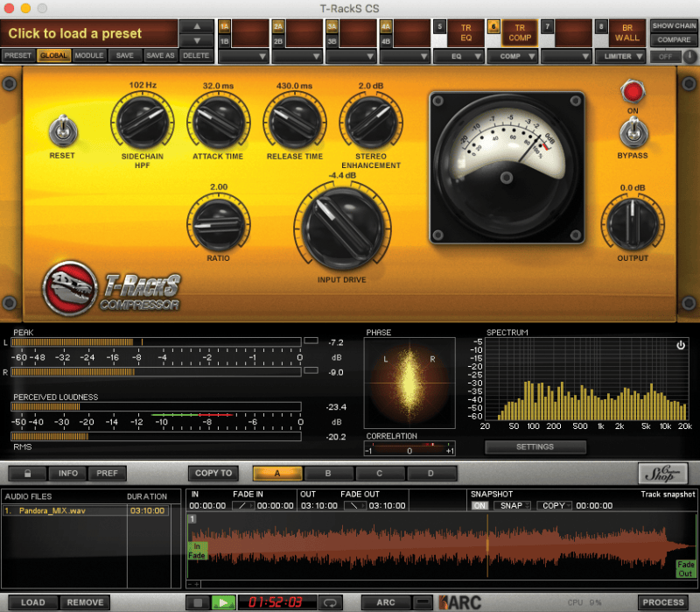Open slot 3 module dropdown

[x=351, y=56]
